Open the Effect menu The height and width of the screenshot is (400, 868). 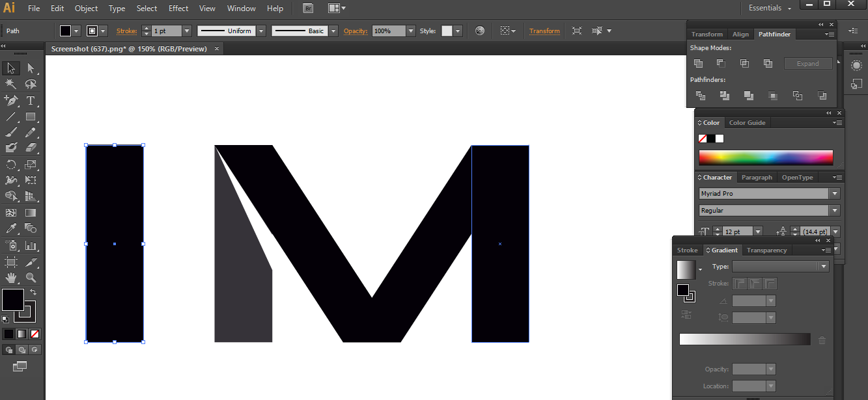[178, 8]
